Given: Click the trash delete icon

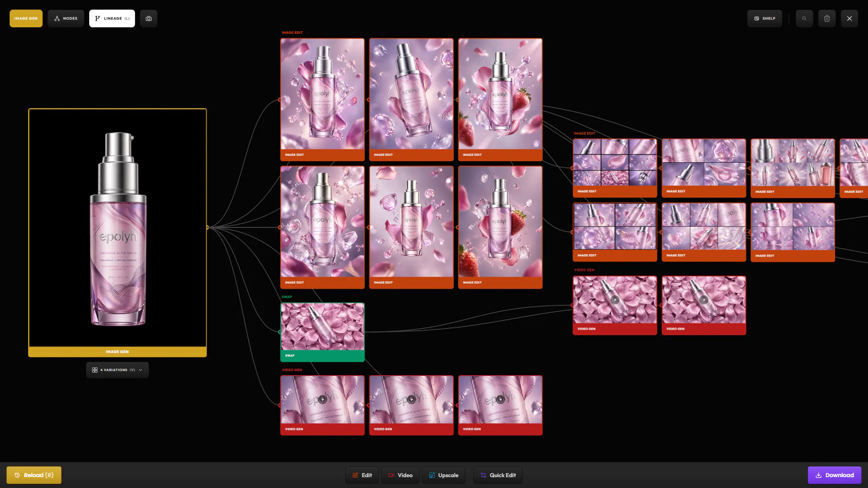Looking at the screenshot, I should [x=827, y=18].
